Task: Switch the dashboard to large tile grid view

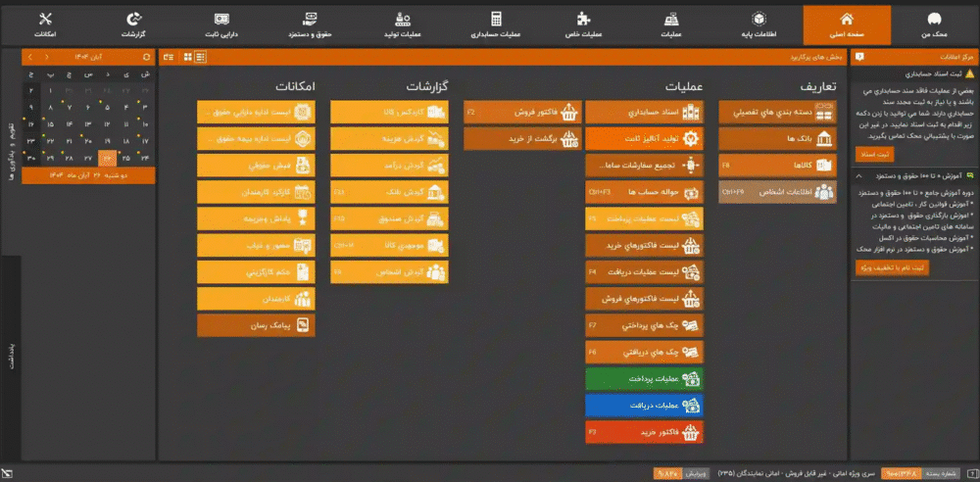Action: point(187,58)
